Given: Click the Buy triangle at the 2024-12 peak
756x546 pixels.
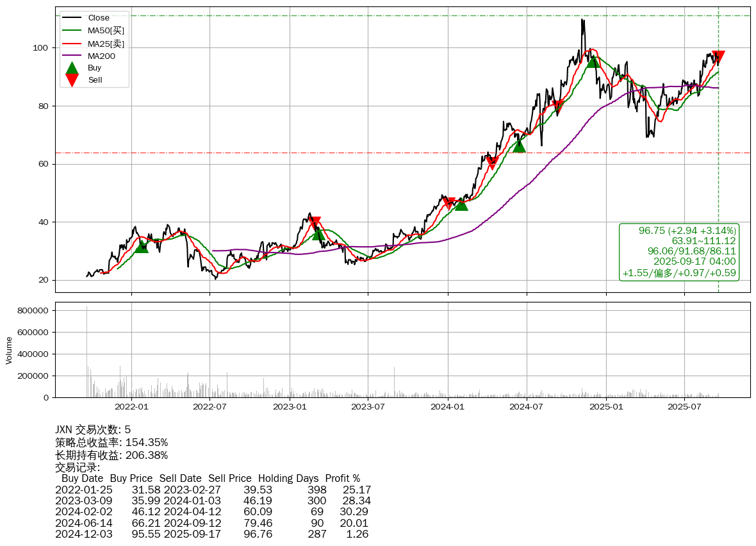Looking at the screenshot, I should [593, 60].
